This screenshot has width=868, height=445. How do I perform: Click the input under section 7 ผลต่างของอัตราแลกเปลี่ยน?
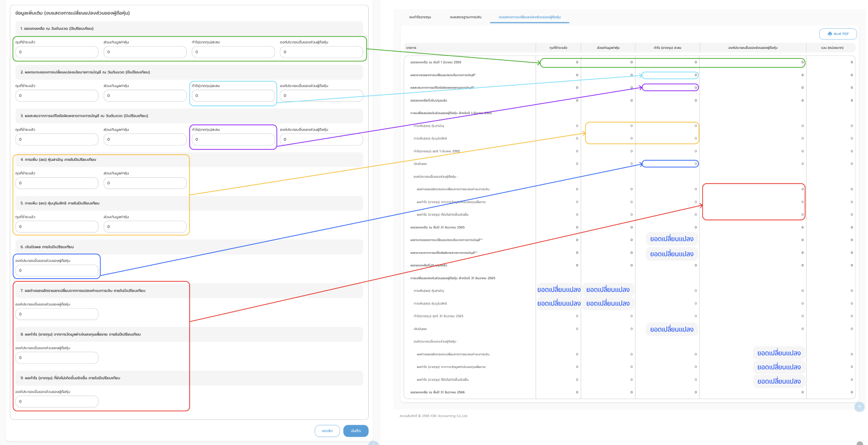pyautogui.click(x=57, y=314)
